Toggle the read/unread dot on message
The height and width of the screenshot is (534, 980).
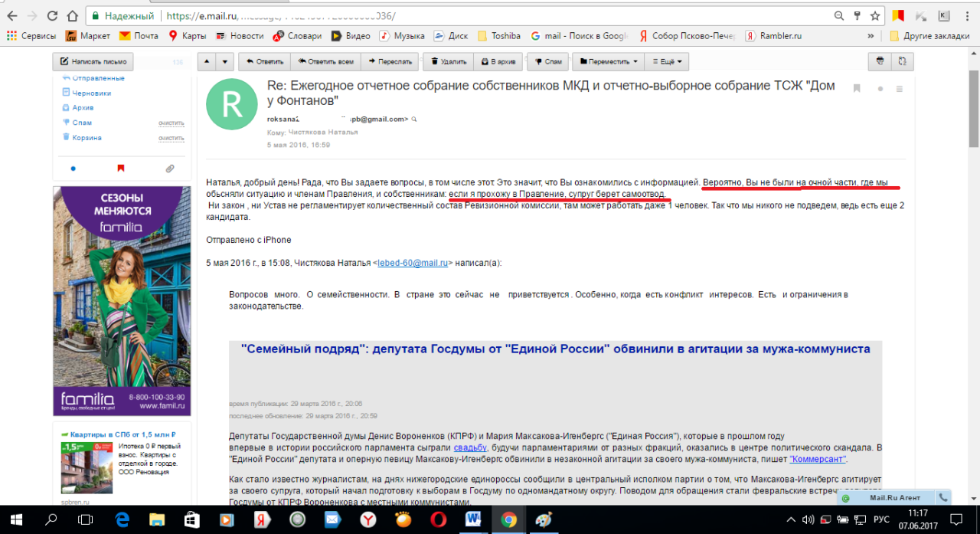[x=880, y=89]
